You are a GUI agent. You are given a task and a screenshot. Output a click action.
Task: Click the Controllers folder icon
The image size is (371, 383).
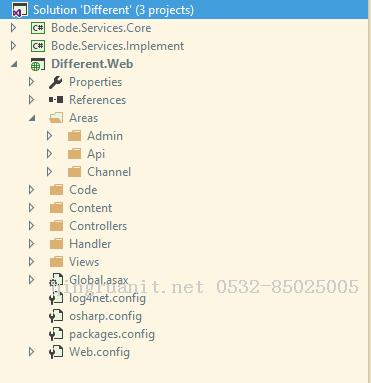pyautogui.click(x=56, y=226)
